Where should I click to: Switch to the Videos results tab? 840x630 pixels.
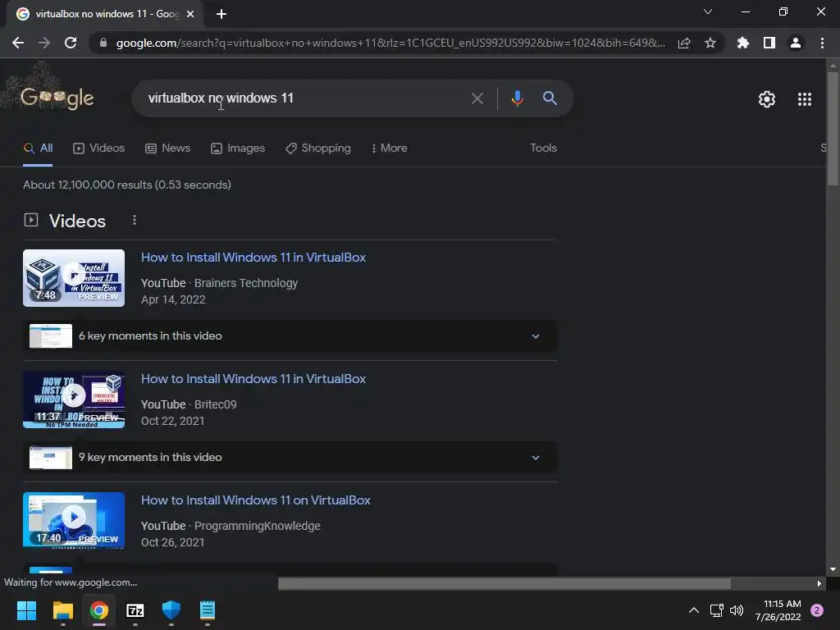(99, 148)
